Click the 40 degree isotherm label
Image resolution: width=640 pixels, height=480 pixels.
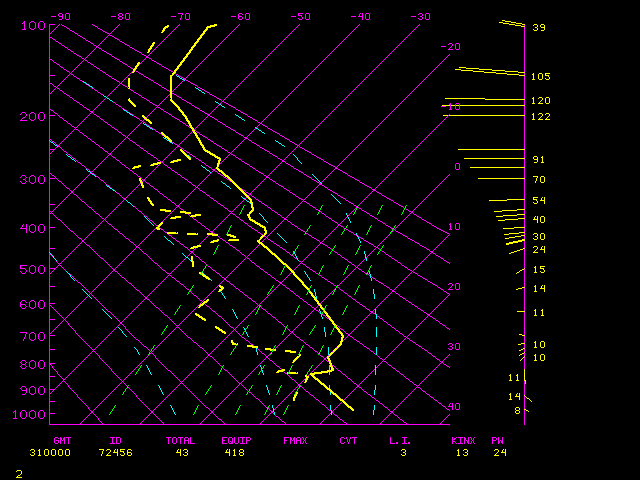pos(454,407)
